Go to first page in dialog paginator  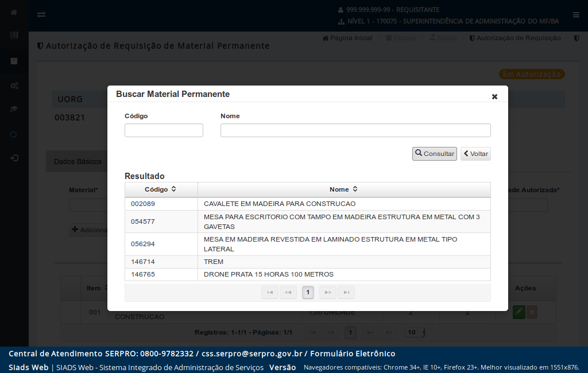click(270, 293)
